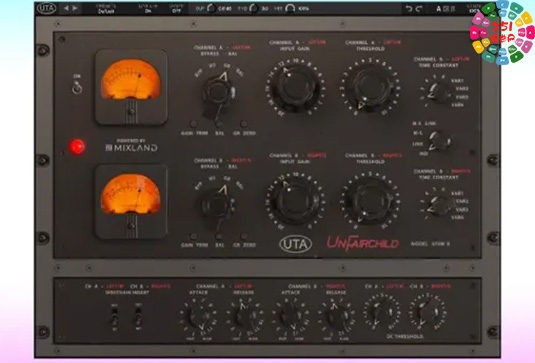Click the Channel B Release knob

coord(336,317)
